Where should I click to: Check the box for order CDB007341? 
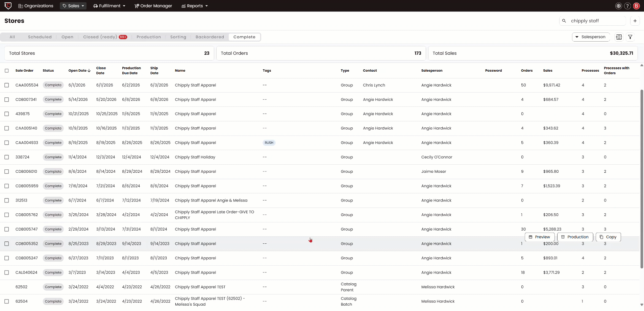point(7,99)
